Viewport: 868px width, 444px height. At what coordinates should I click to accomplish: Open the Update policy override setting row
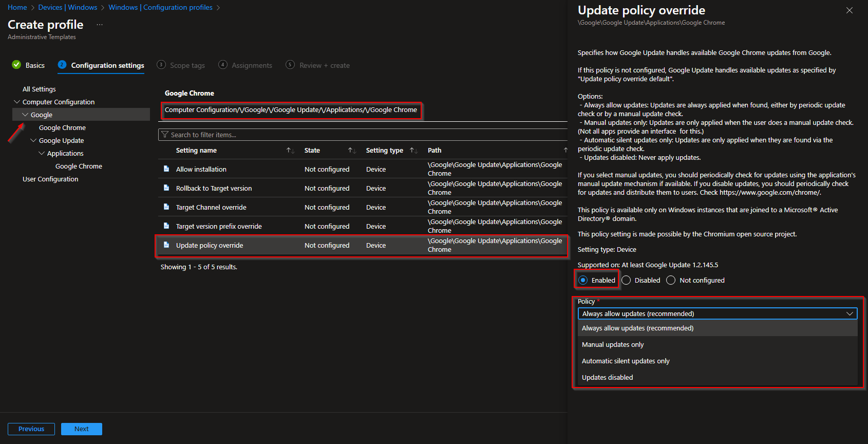[x=363, y=245]
